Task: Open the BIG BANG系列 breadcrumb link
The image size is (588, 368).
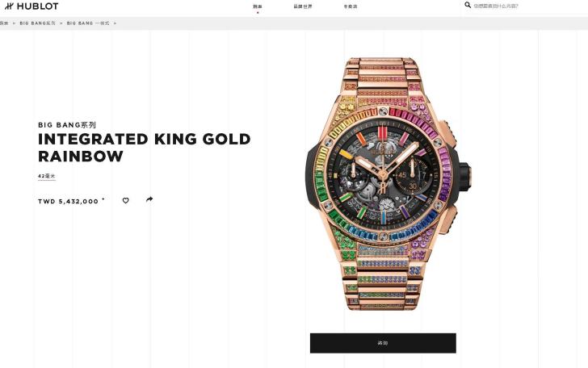Action: (x=37, y=23)
